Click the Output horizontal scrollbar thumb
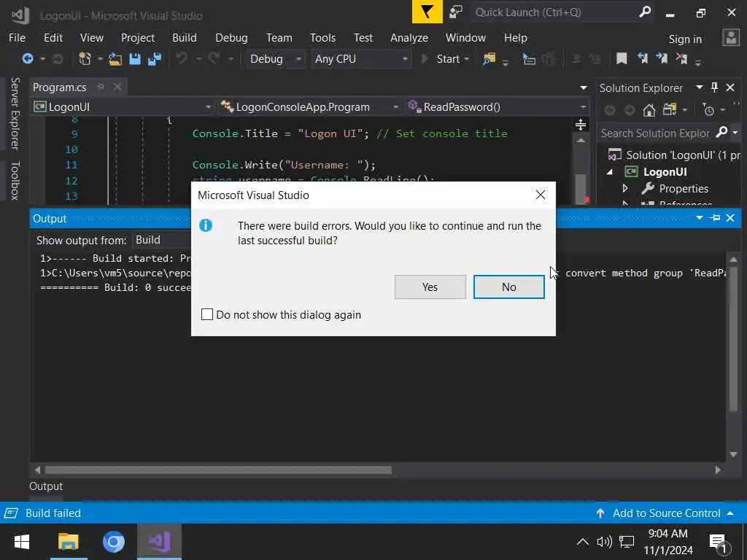 219,470
